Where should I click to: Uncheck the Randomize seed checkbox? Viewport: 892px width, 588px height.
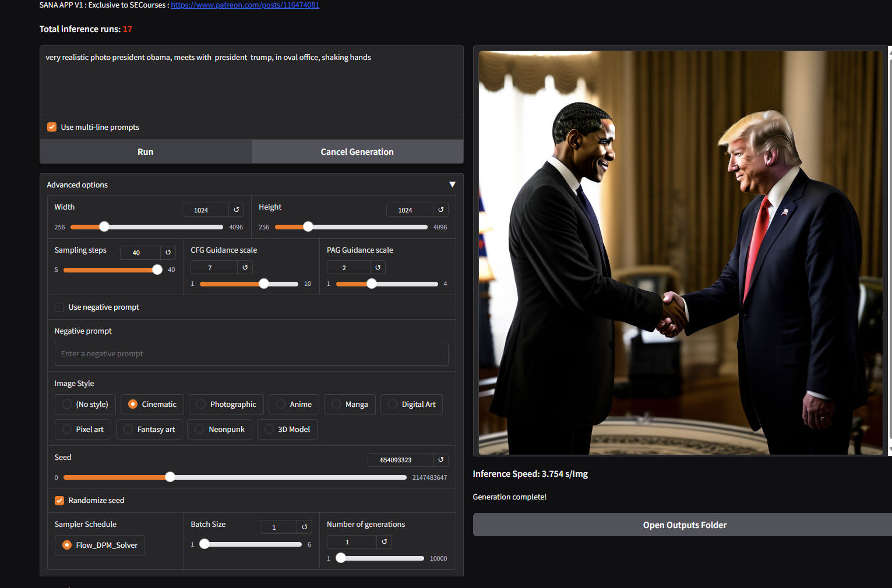coord(59,501)
